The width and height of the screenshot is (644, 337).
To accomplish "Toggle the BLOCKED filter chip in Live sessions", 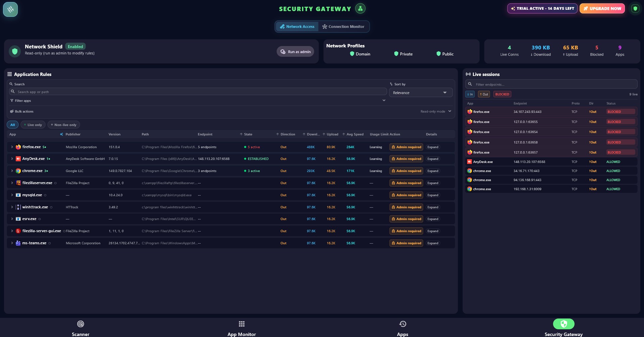I will click(502, 94).
